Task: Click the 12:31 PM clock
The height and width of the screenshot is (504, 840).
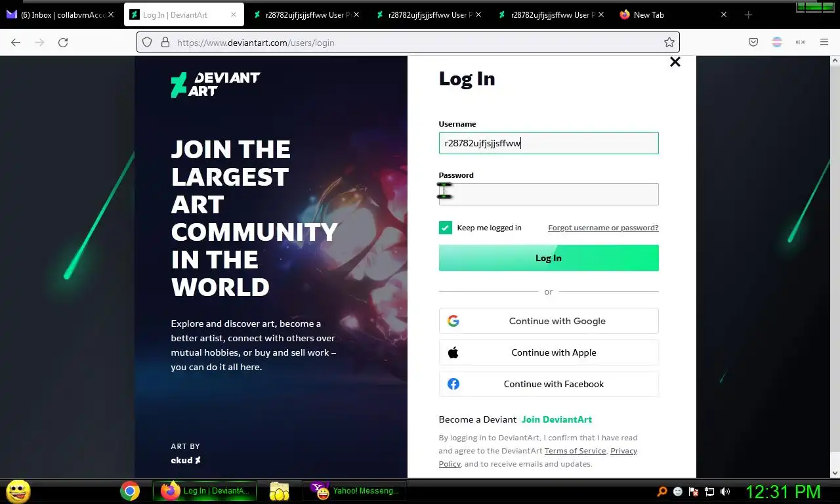Action: pos(783,492)
